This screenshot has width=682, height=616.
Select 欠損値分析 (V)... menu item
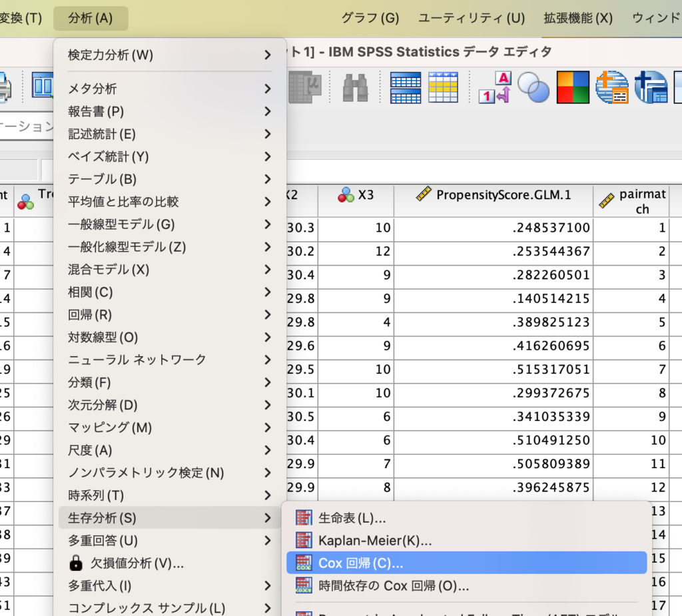[170, 563]
